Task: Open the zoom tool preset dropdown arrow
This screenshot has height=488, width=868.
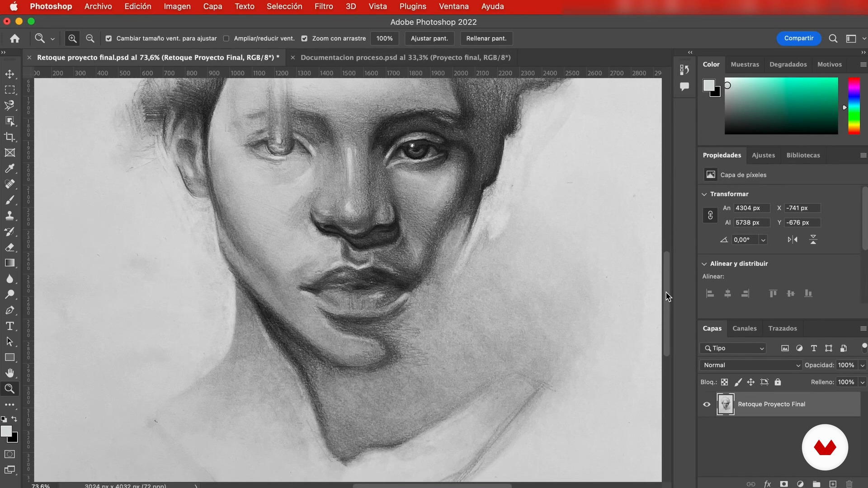Action: pos(52,39)
